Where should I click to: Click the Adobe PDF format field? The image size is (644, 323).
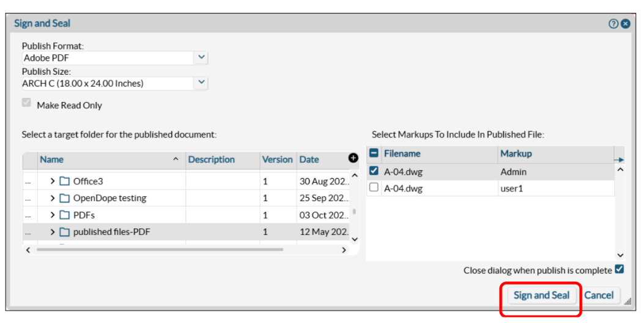coord(108,58)
